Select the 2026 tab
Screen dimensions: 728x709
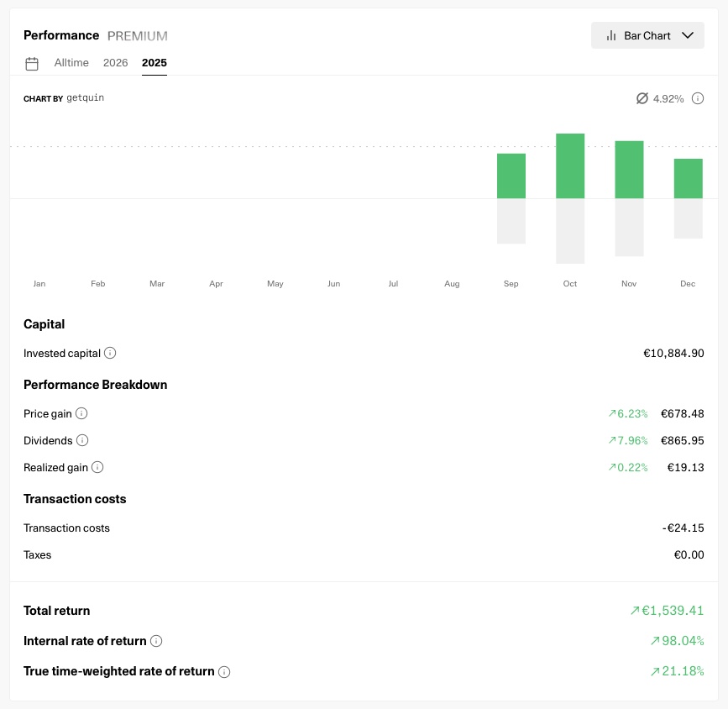pos(116,63)
